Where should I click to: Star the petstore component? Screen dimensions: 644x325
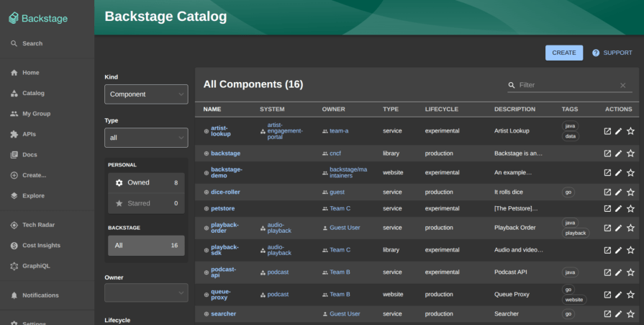(x=631, y=208)
